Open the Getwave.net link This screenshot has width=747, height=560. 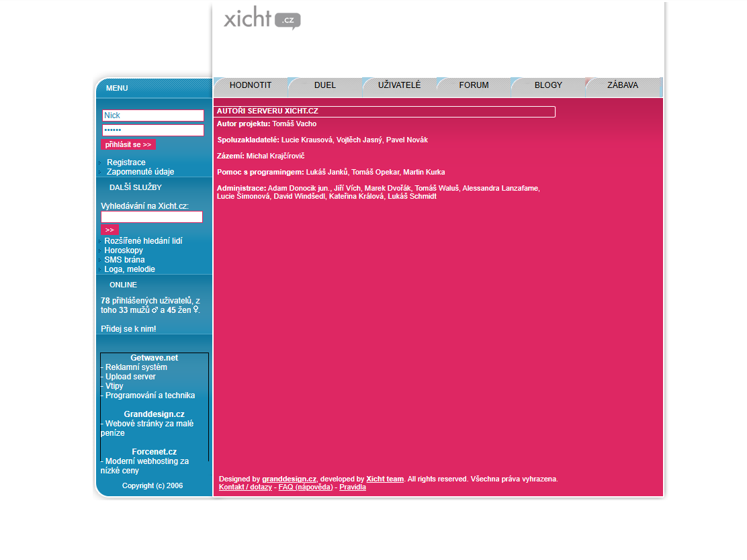click(154, 358)
